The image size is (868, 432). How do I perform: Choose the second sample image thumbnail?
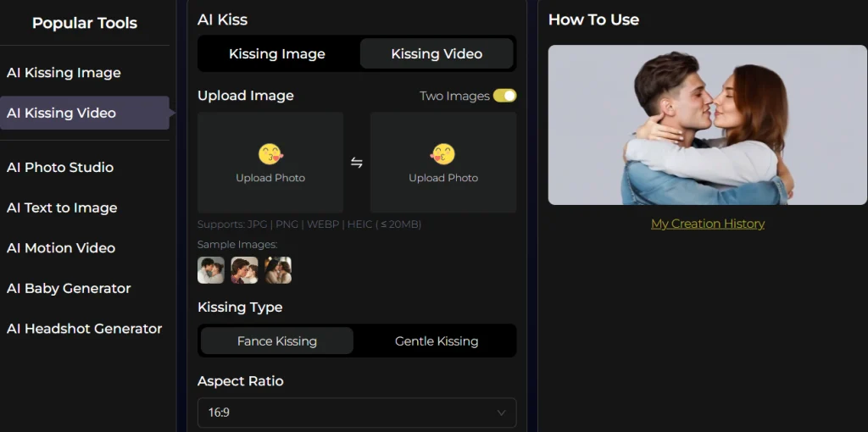tap(244, 270)
